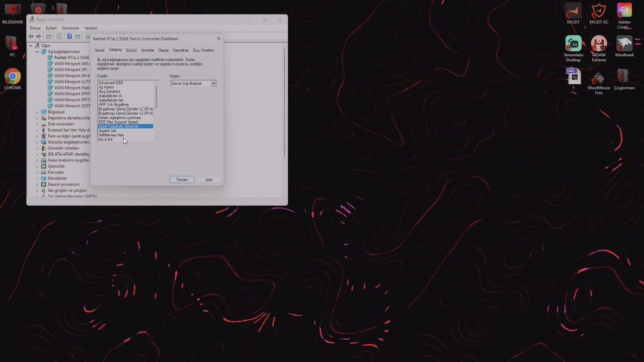Screen dimensions: 644x362
Task: Select WAN Miniport (IP) in device tree
Action: pyautogui.click(x=71, y=70)
